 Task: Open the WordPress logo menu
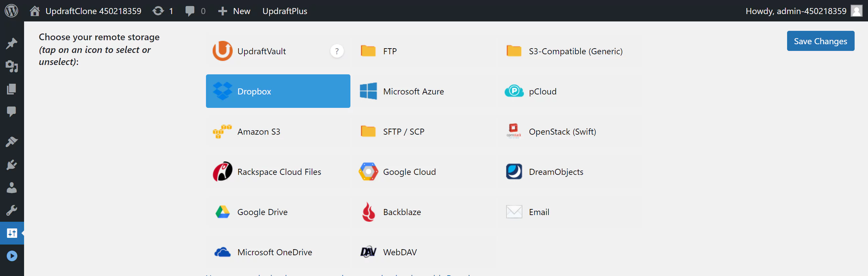tap(11, 11)
